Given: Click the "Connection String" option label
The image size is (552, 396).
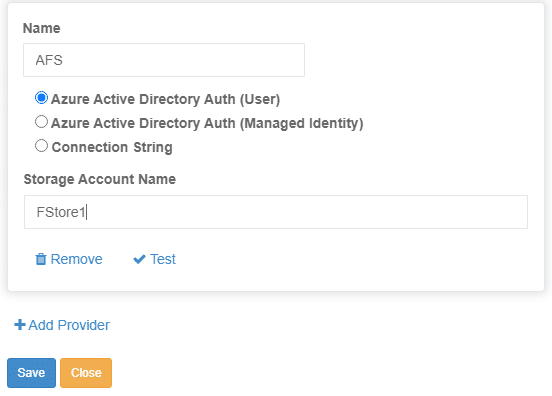Looking at the screenshot, I should coord(112,147).
